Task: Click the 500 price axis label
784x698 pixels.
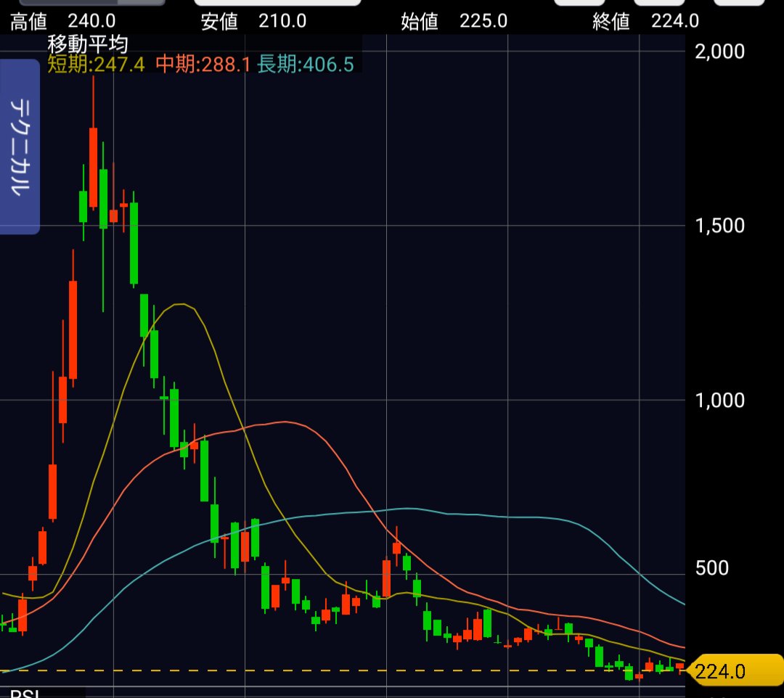Action: [712, 568]
